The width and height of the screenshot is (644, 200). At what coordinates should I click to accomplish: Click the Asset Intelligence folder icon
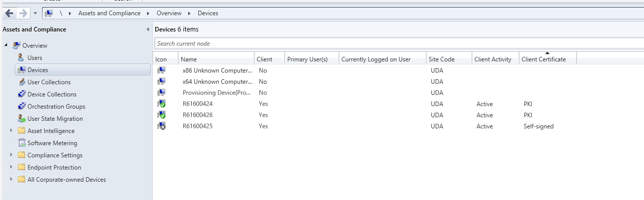click(21, 131)
